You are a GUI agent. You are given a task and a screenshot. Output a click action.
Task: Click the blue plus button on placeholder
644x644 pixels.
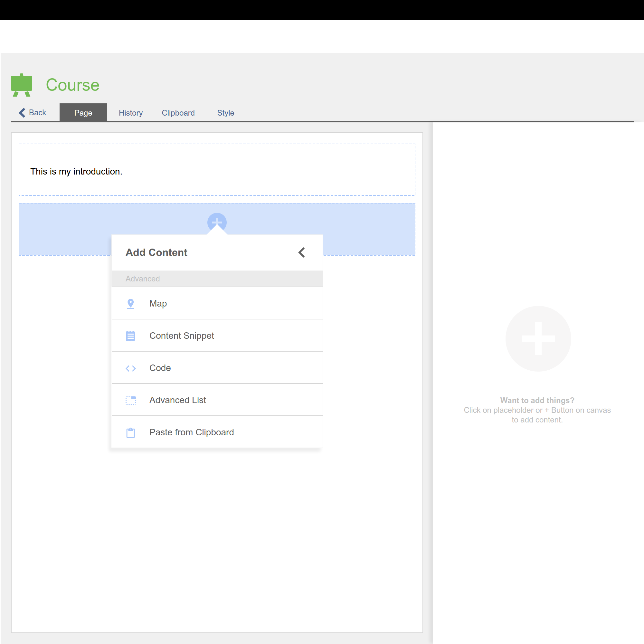coord(217,222)
